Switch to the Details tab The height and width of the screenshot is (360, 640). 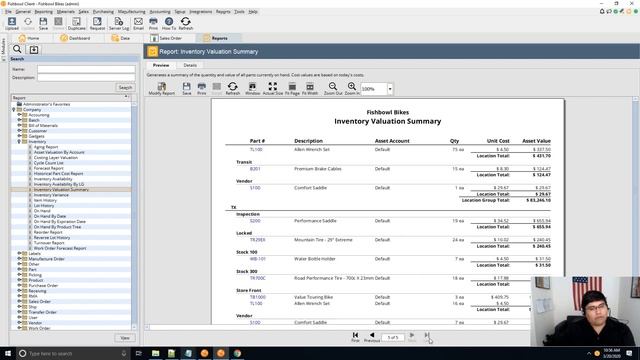[x=190, y=65]
